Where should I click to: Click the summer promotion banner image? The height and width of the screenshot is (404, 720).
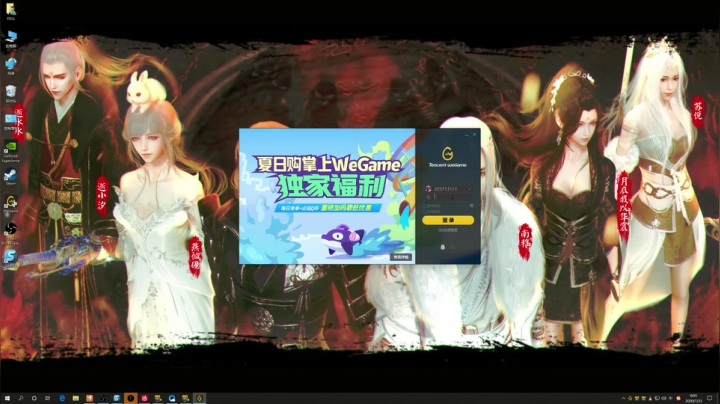pyautogui.click(x=327, y=196)
